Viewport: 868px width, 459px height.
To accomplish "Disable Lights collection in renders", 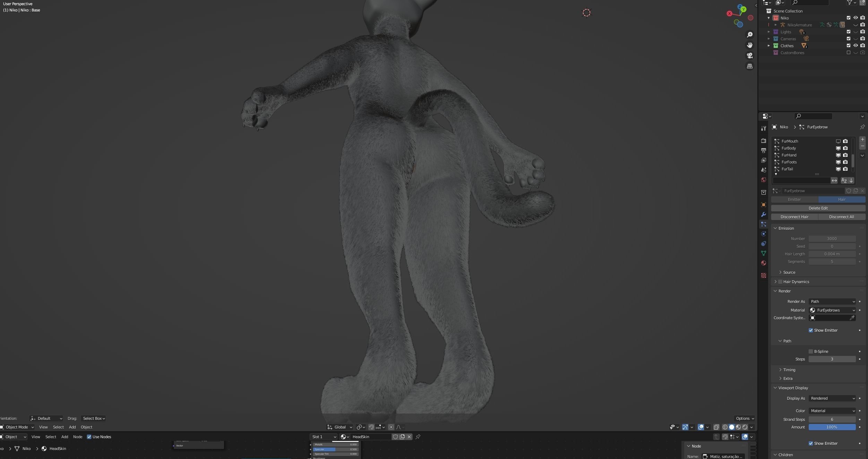I will tap(862, 32).
